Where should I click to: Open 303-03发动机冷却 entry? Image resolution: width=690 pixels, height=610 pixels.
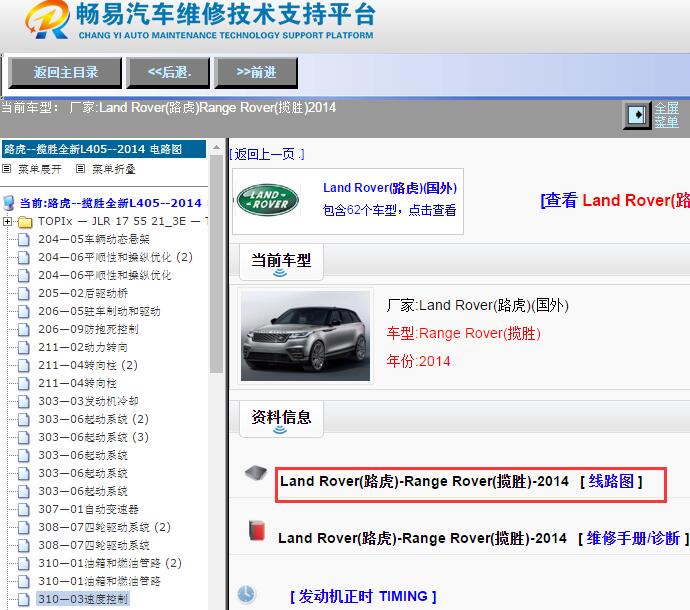pyautogui.click(x=88, y=401)
